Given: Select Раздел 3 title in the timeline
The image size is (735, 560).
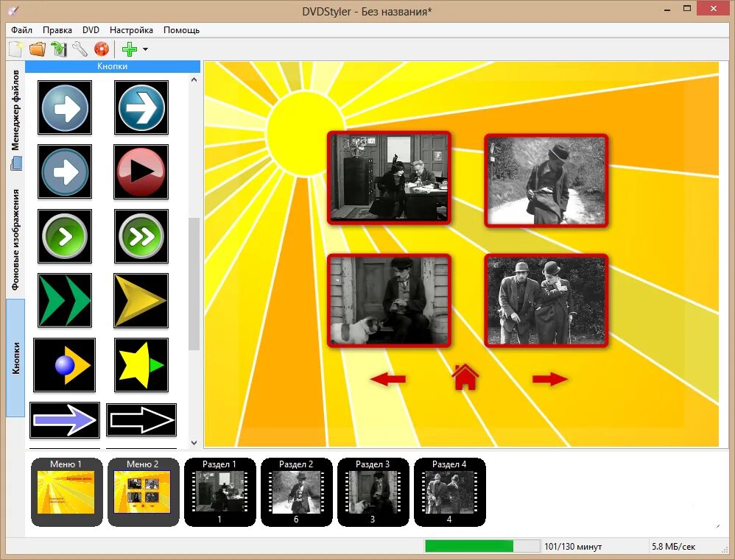Looking at the screenshot, I should click(373, 492).
